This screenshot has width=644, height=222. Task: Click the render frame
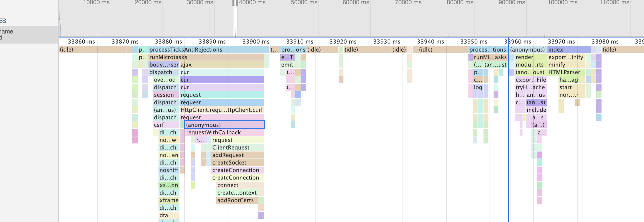click(x=531, y=57)
